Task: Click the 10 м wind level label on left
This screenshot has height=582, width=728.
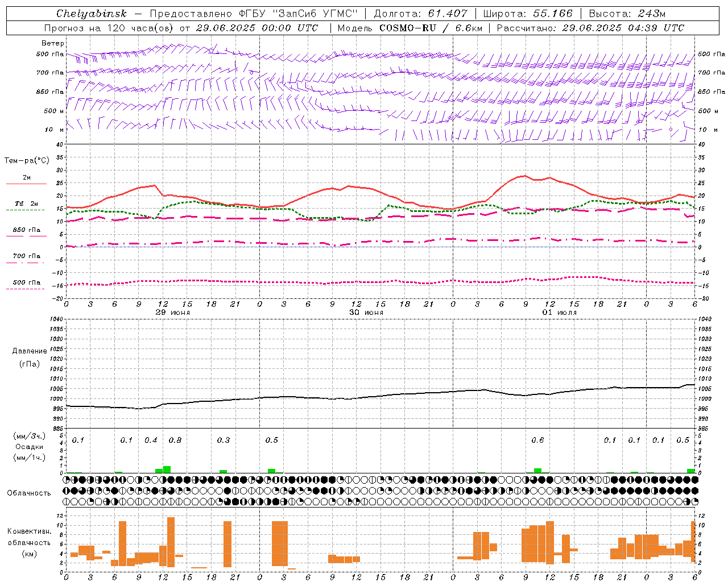Action: 55,130
